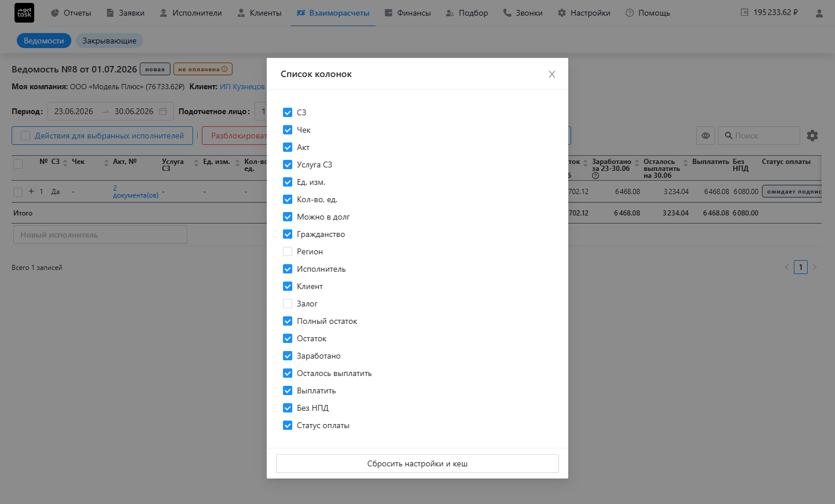Viewport: 835px width, 504px height.
Task: Toggle the Кол-во, ед. checkbox
Action: [288, 199]
